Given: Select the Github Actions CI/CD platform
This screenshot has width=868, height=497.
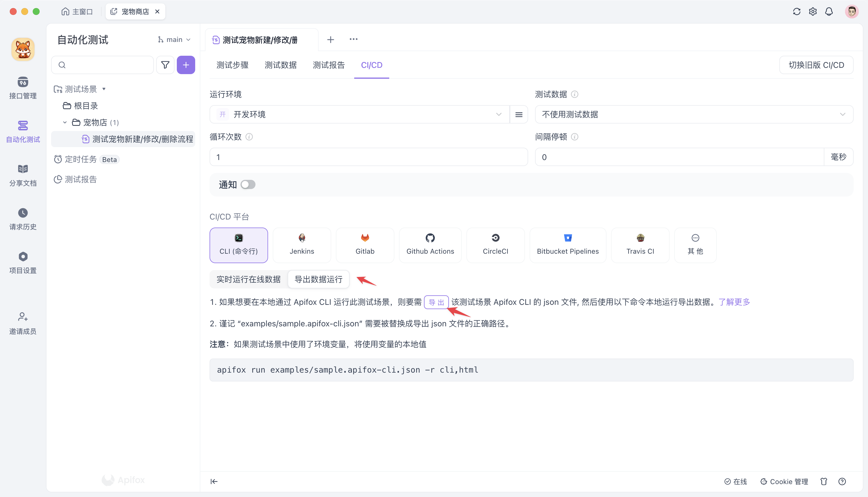Looking at the screenshot, I should pyautogui.click(x=430, y=245).
